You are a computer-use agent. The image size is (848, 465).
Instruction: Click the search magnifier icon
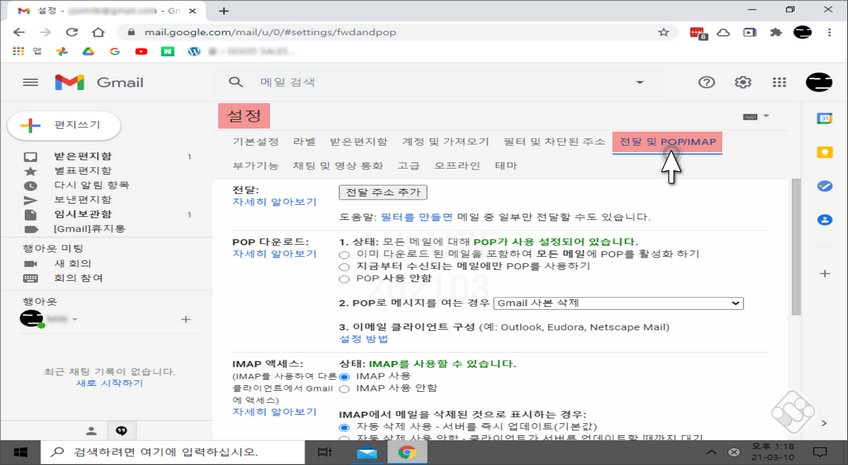coord(235,82)
